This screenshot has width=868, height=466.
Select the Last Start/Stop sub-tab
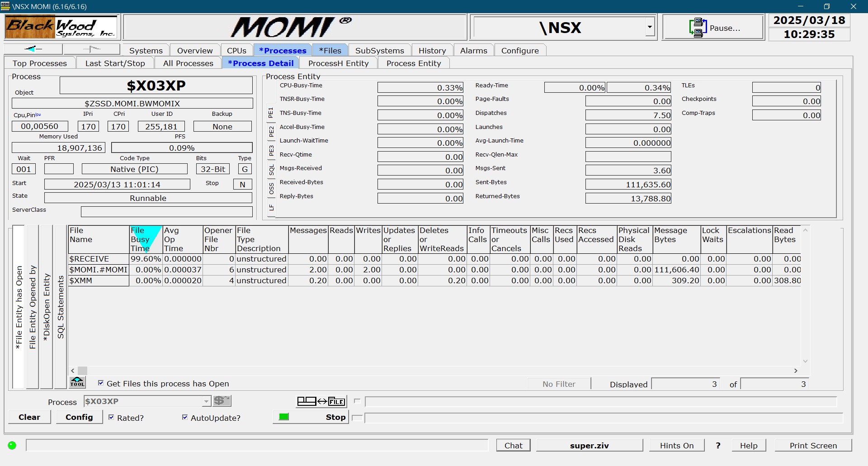[x=115, y=63]
